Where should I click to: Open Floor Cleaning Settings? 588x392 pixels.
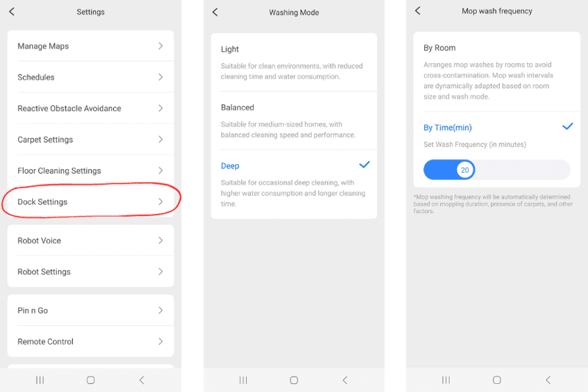90,171
